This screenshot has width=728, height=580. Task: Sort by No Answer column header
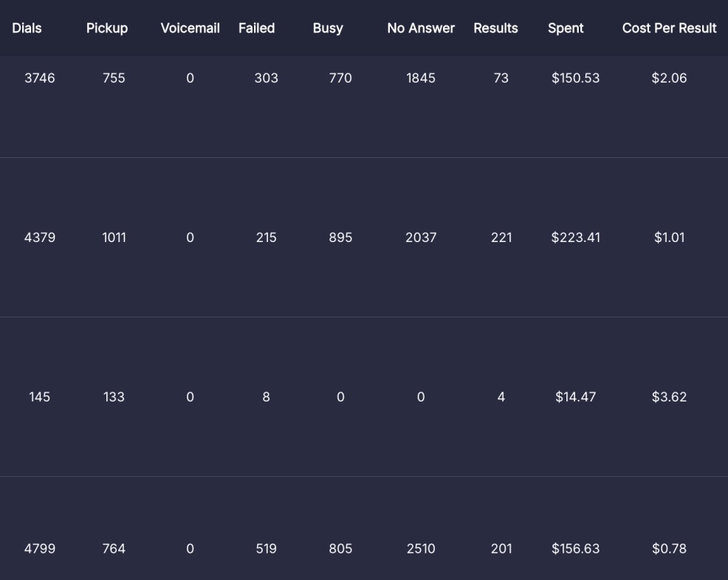coord(421,28)
